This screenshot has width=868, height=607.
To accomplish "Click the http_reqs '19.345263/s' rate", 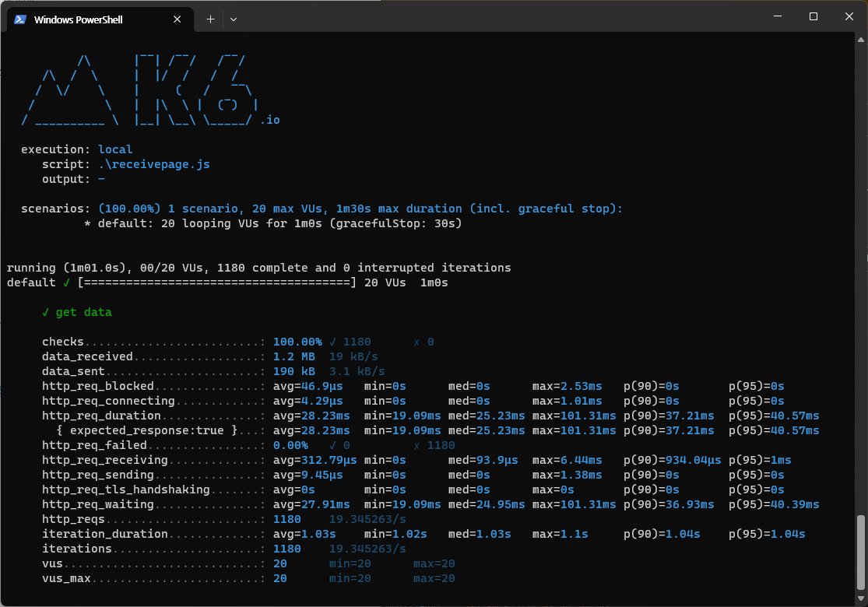I will (x=367, y=520).
